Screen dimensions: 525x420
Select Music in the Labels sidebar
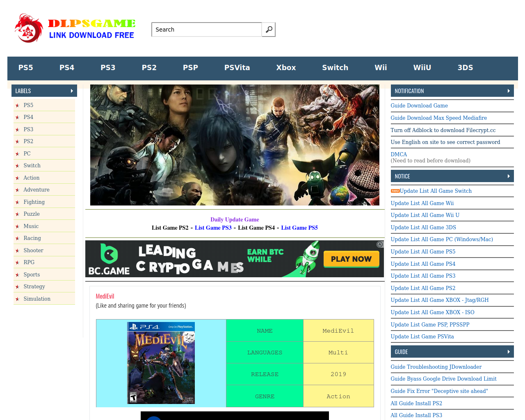click(x=31, y=226)
